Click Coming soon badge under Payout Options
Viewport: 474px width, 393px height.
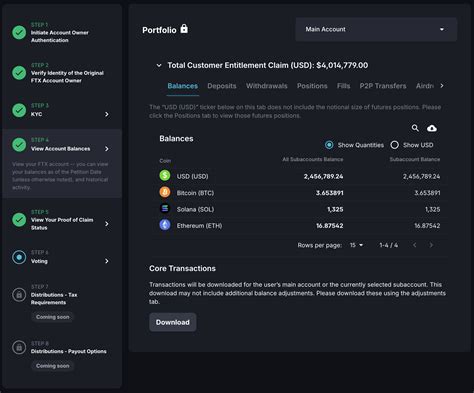coord(53,366)
